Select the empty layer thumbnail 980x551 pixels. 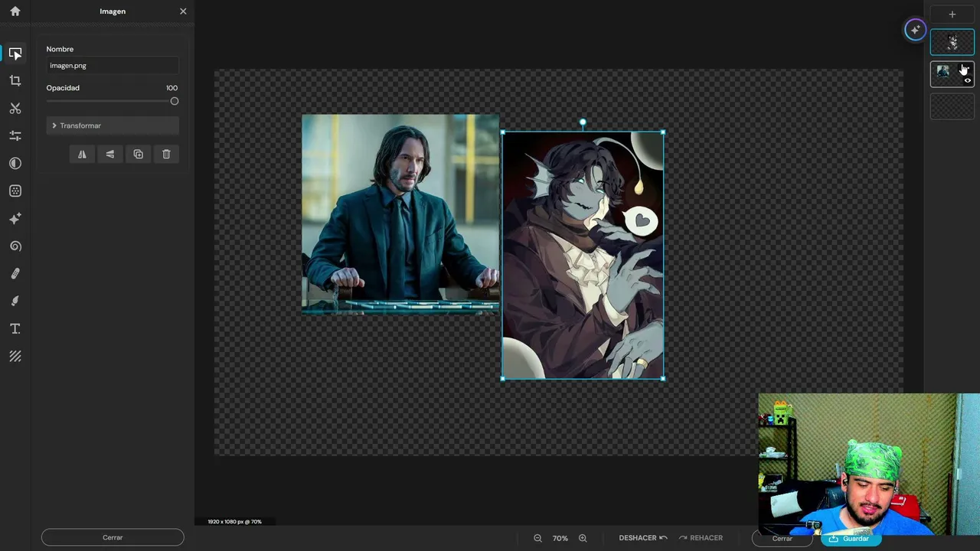tap(952, 106)
